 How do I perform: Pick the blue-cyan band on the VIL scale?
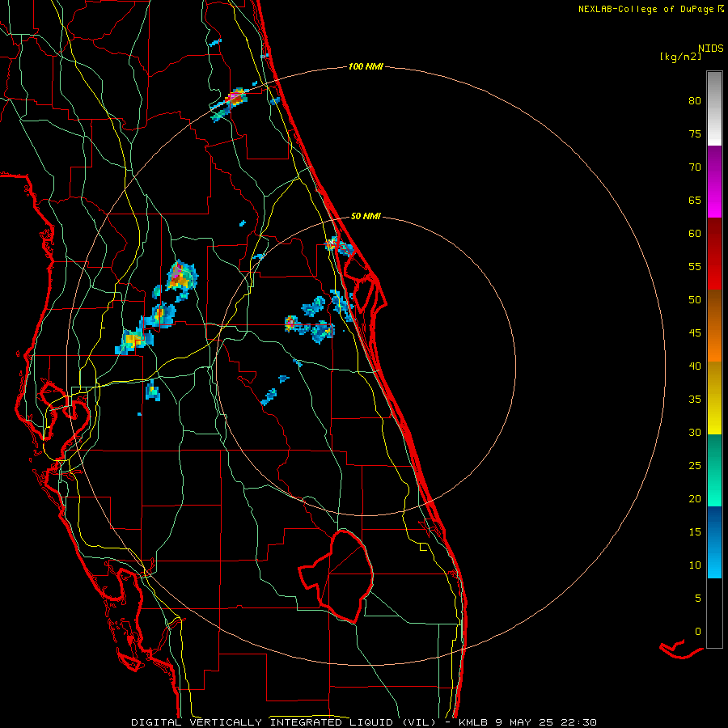[x=714, y=542]
